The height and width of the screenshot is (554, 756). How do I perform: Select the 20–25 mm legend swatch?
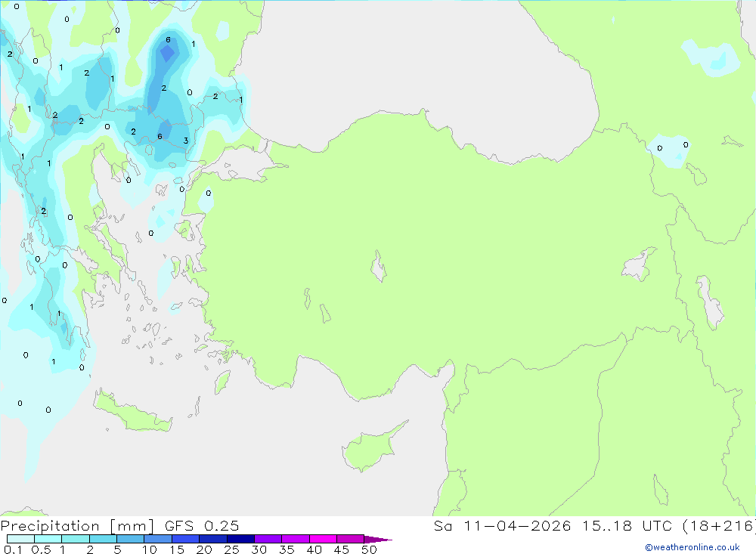pos(212,539)
